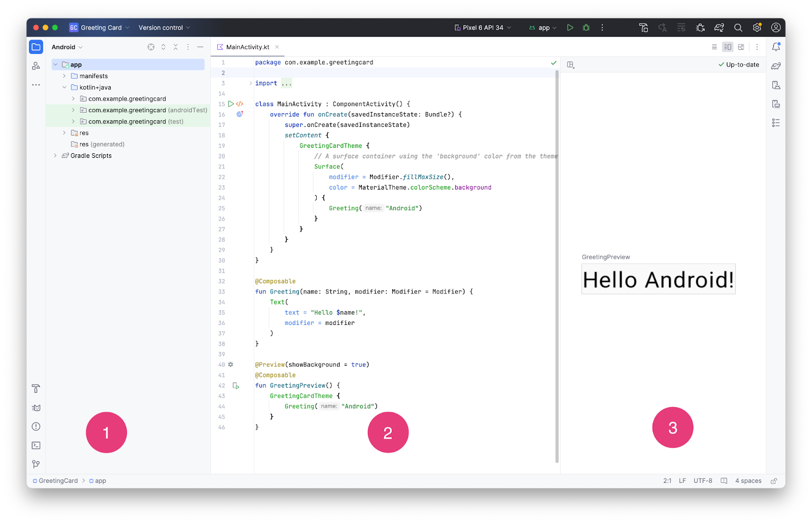This screenshot has width=812, height=523.
Task: Expand the manifests folder
Action: tap(64, 76)
